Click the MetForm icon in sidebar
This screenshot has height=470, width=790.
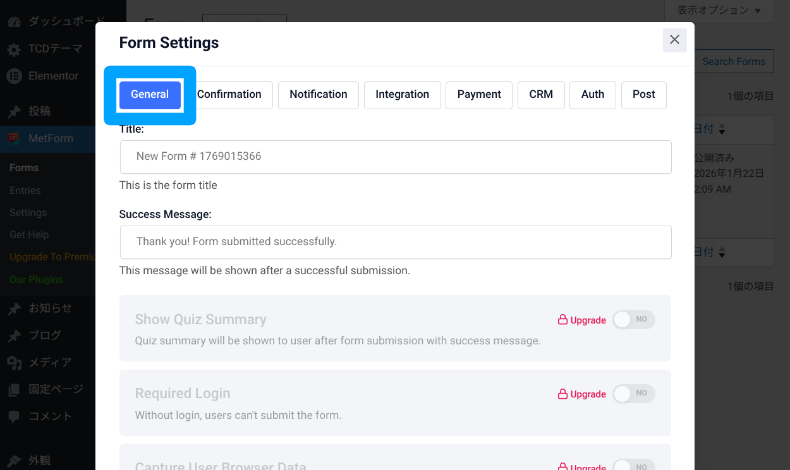[x=15, y=138]
